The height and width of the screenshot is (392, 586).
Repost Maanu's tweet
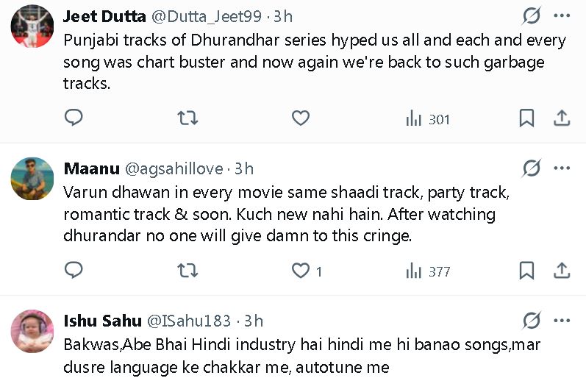click(188, 271)
